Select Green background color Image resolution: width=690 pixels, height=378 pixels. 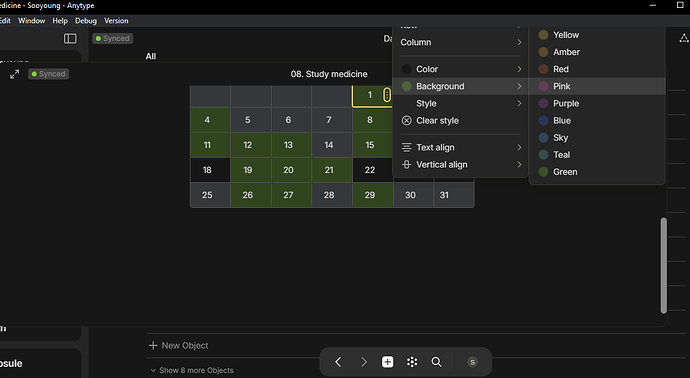point(597,172)
